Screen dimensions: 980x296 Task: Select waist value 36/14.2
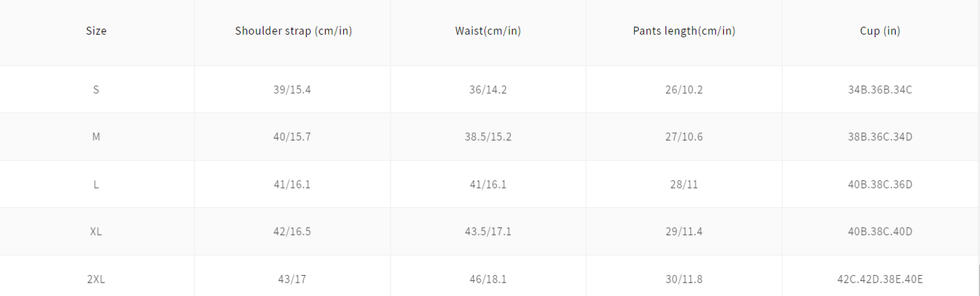(488, 89)
